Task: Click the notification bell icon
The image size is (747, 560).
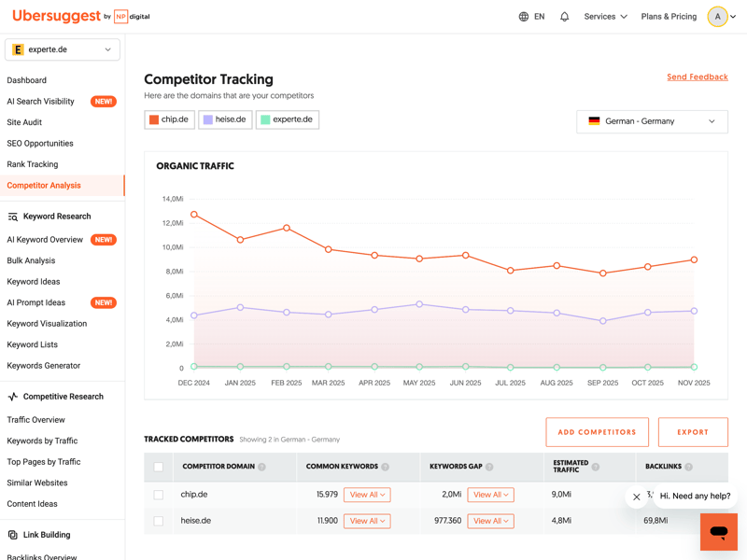Action: coord(564,17)
